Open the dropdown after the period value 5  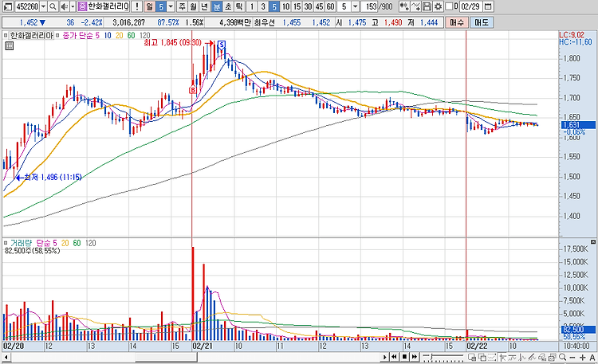[171, 6]
